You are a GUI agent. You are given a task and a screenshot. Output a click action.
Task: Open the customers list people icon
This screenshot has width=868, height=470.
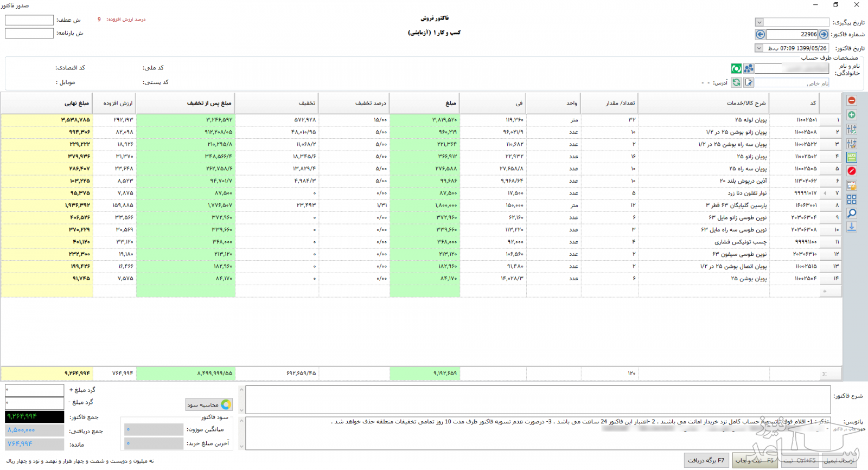[x=749, y=68]
